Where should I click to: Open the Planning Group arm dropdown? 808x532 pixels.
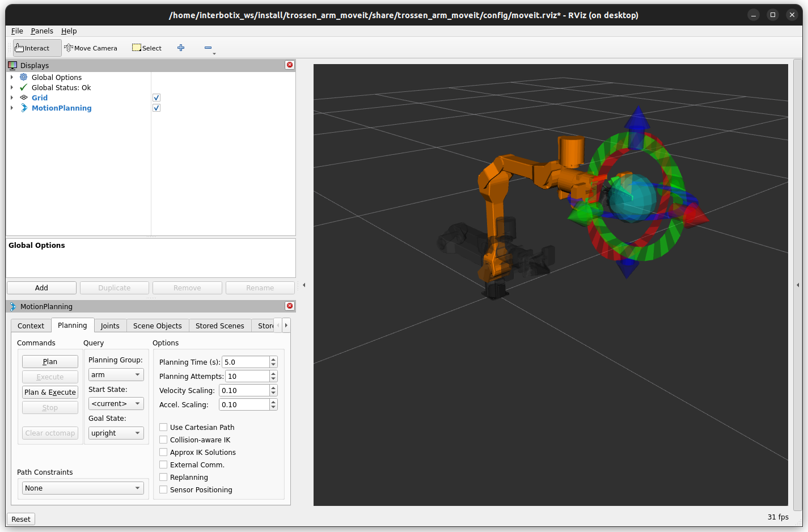[116, 375]
